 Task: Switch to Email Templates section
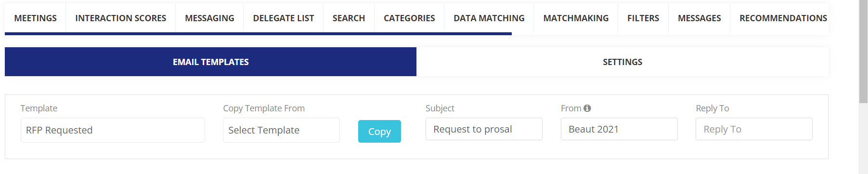[x=210, y=62]
